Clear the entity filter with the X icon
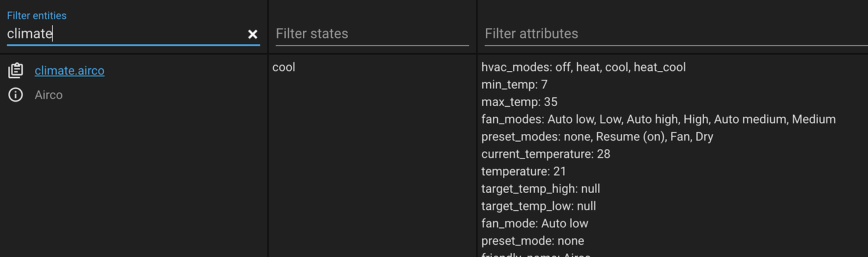 pyautogui.click(x=253, y=34)
